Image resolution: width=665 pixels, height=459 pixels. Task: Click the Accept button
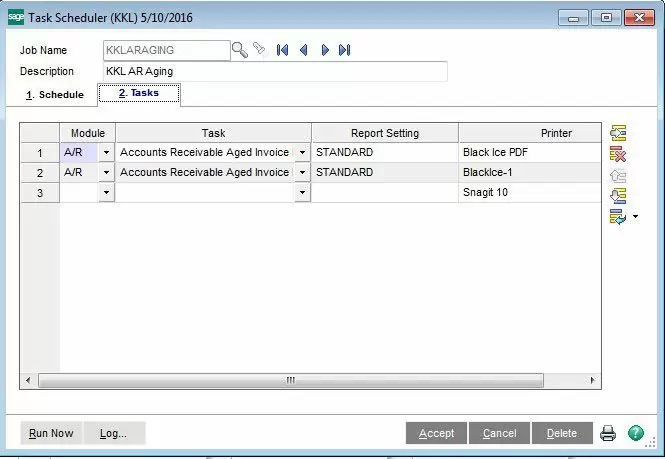click(436, 433)
